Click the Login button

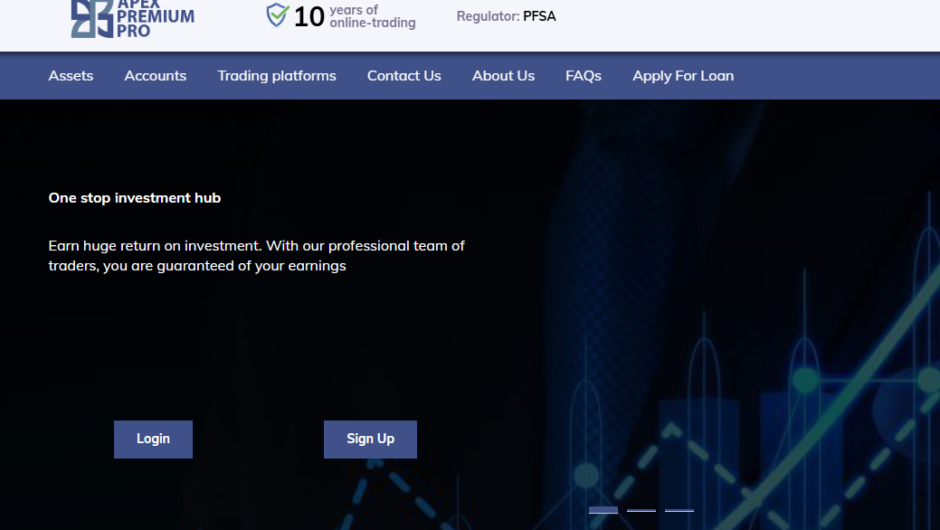pyautogui.click(x=153, y=439)
